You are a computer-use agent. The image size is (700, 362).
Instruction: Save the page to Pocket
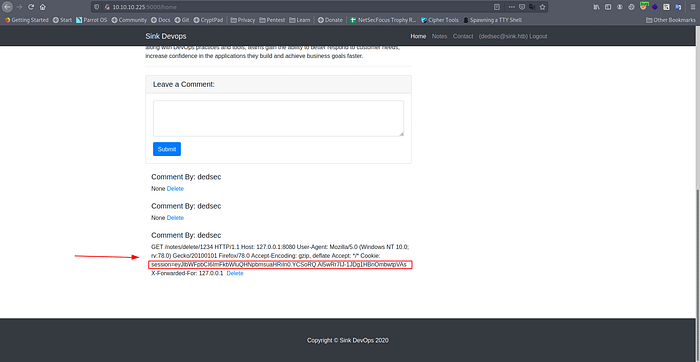click(x=522, y=7)
